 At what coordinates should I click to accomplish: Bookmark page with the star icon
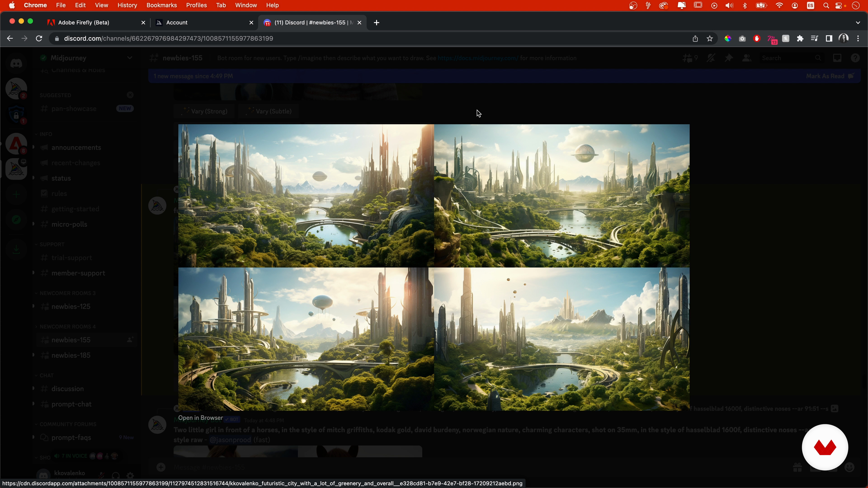[x=710, y=38]
